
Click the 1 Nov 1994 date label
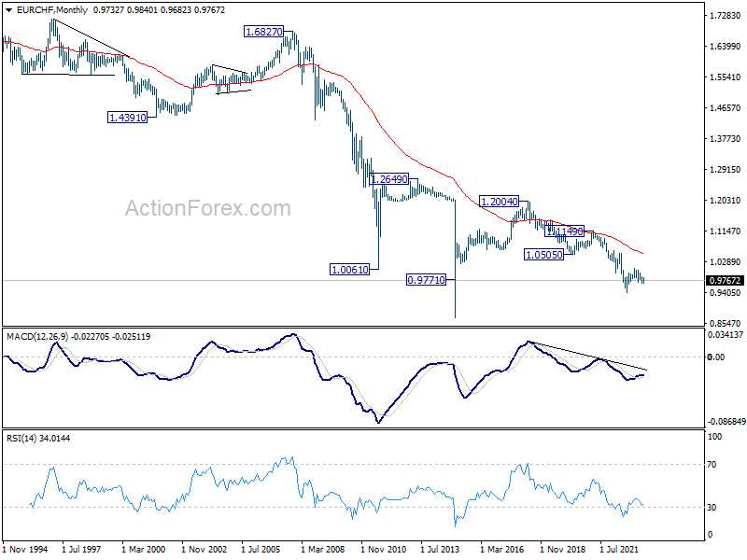coord(26,549)
